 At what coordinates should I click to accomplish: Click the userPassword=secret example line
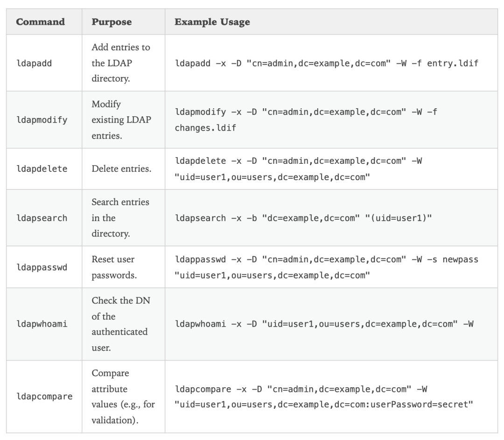coord(324,405)
